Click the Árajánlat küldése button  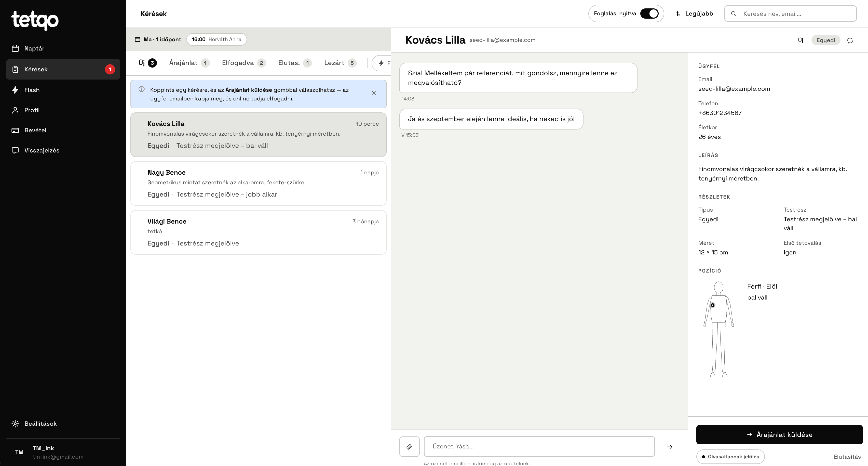pos(779,435)
